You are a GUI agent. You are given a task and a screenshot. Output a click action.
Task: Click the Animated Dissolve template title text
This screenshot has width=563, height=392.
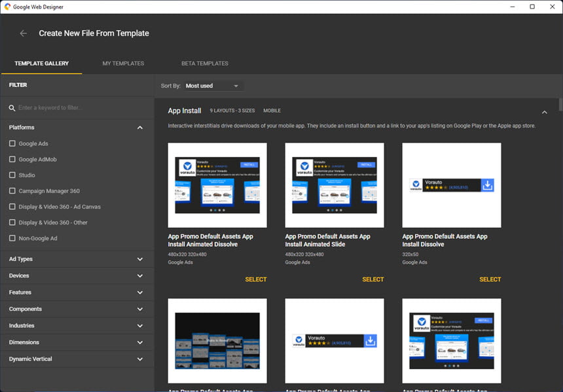tap(210, 240)
